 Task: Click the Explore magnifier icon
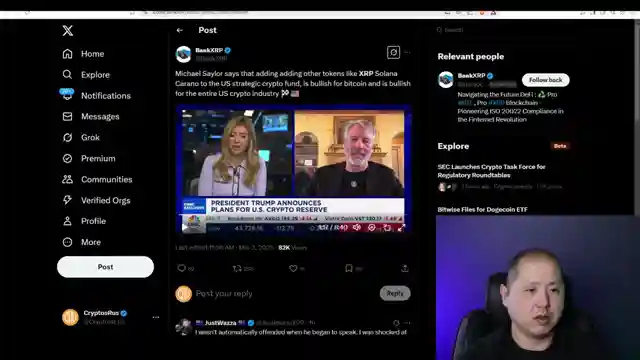[67, 75]
